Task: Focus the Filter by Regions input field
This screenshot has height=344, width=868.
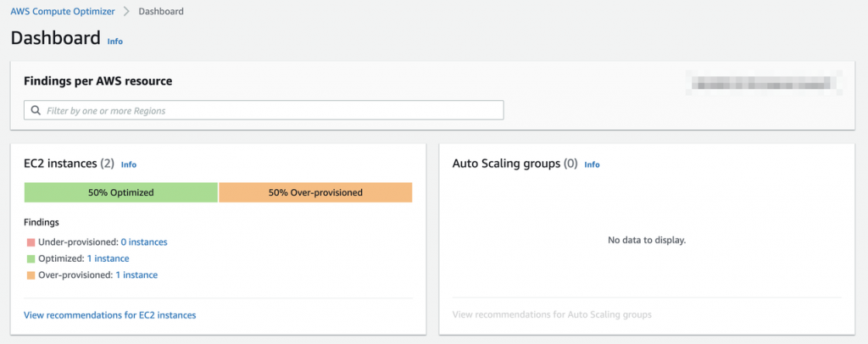Action: 271,110
